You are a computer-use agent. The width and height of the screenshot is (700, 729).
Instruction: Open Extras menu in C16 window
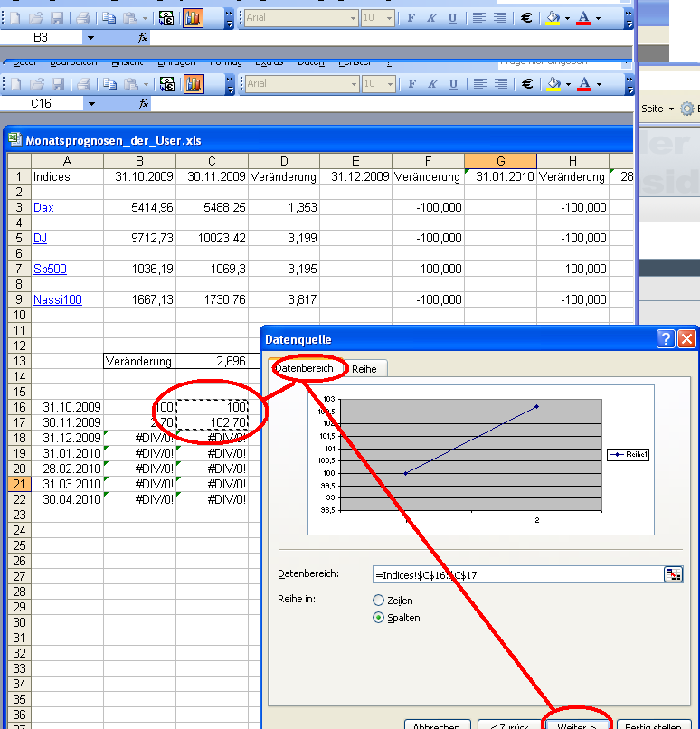(270, 63)
